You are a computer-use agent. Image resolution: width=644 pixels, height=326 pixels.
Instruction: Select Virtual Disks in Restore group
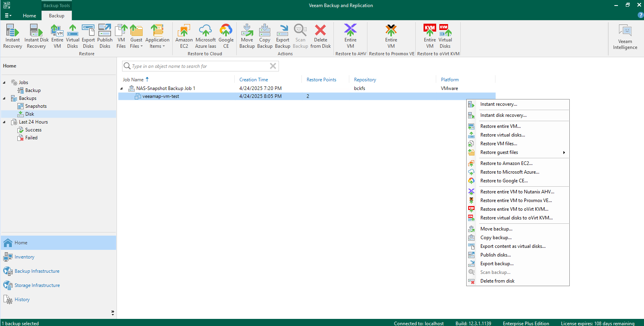[x=73, y=36]
